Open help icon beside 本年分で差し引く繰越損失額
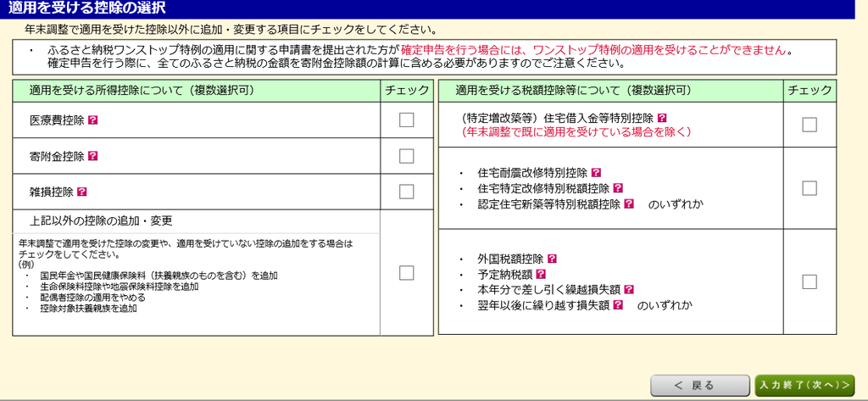This screenshot has width=868, height=401. pyautogui.click(x=629, y=289)
